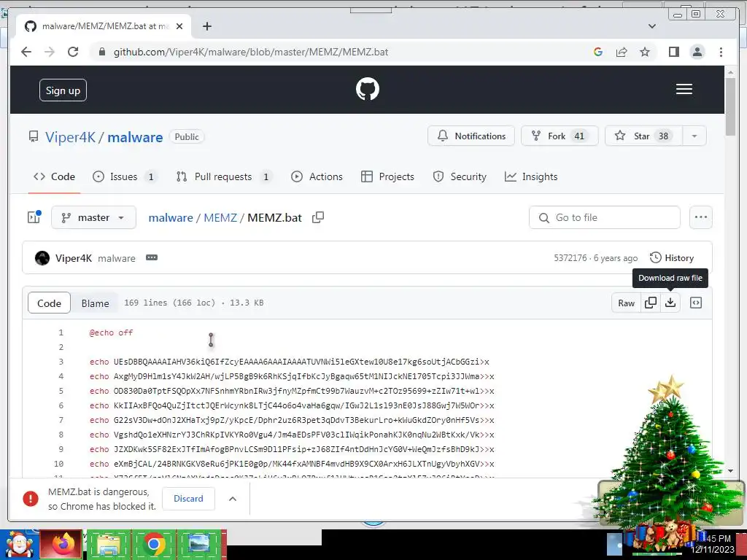Image resolution: width=747 pixels, height=560 pixels.
Task: Expand the commit message ellipsis
Action: click(152, 257)
